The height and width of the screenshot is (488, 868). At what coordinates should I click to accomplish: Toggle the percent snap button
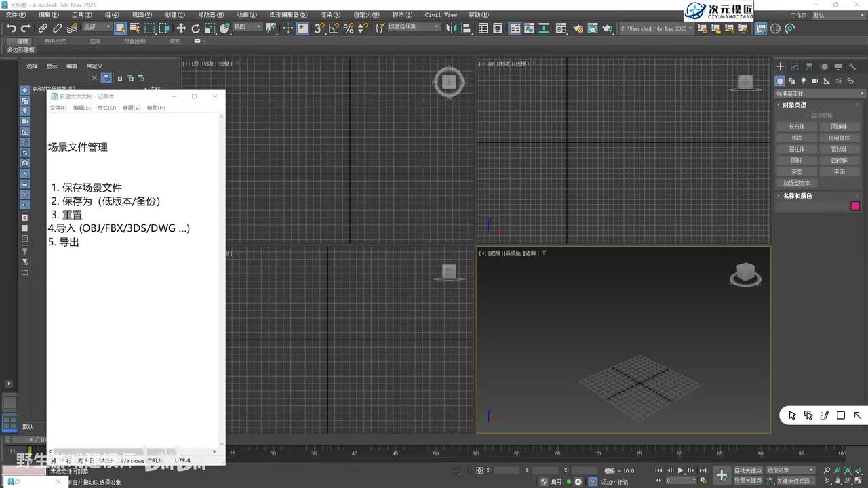(x=349, y=28)
